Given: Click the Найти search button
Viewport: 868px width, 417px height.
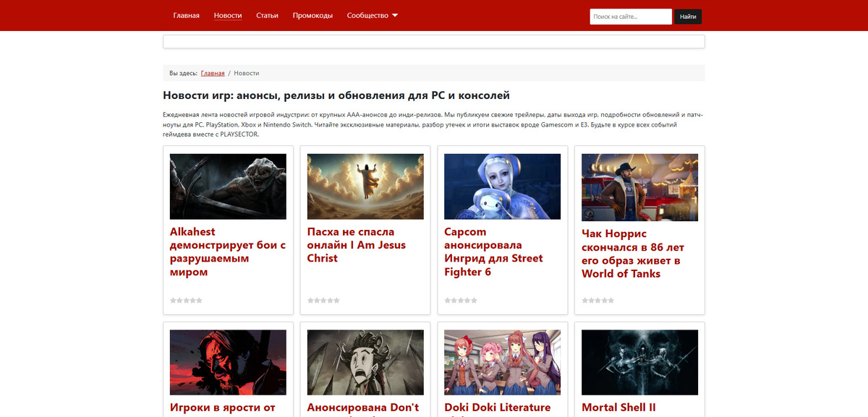Looking at the screenshot, I should 687,16.
